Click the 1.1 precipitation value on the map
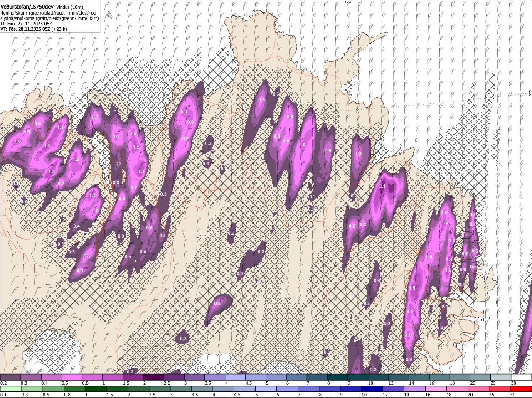Screen dimensions: 532x398 pos(410,312)
